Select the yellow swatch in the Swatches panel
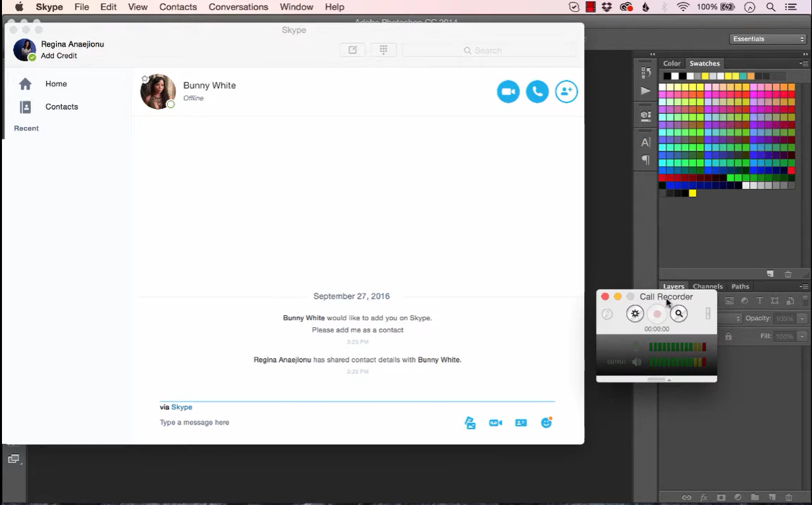Screen dimensions: 812x505 pos(691,193)
